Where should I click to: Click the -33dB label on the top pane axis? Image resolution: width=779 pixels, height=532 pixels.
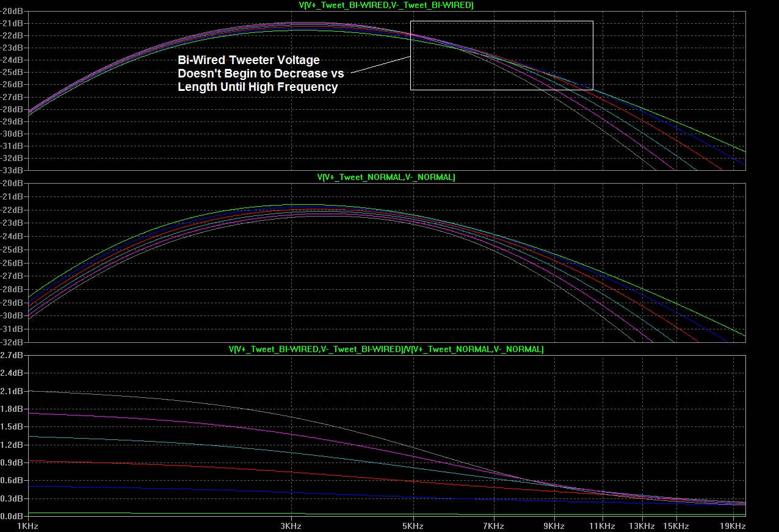[12, 170]
